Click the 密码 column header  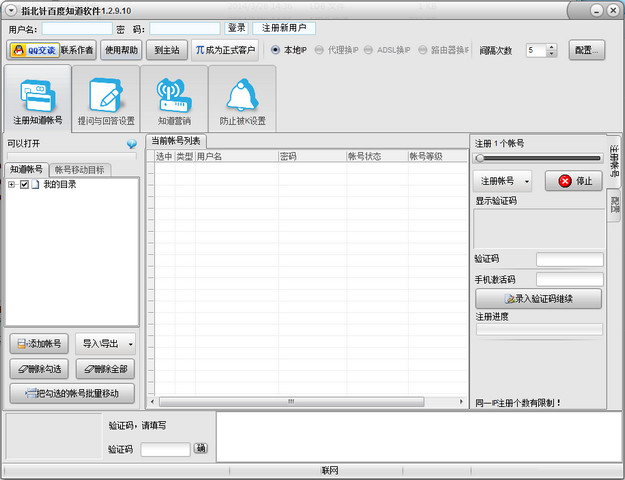coord(312,156)
